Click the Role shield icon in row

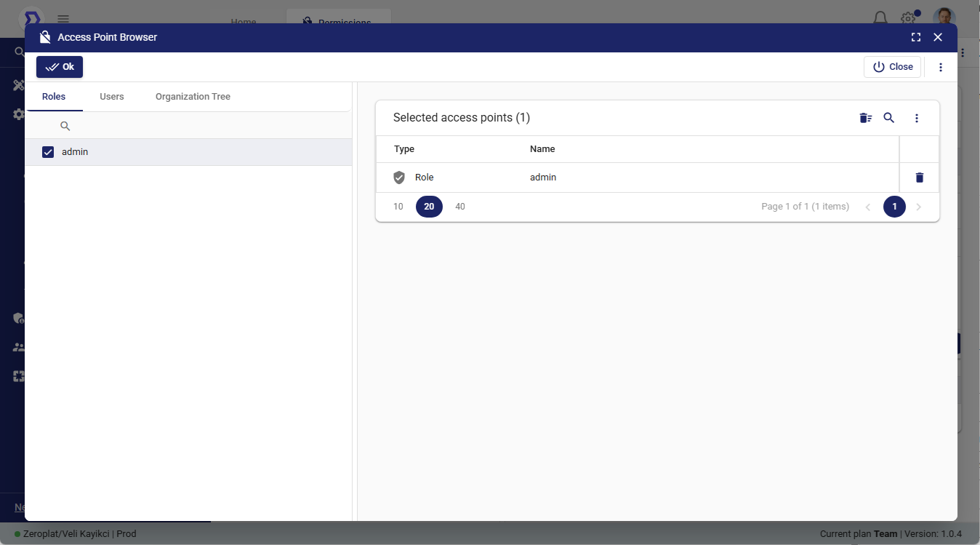[x=399, y=178]
